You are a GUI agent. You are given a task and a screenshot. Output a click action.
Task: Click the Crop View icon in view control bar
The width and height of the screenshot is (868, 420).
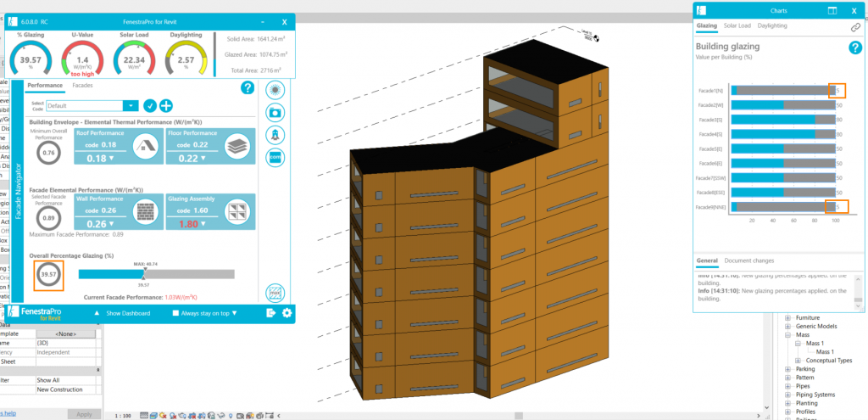tap(192, 415)
